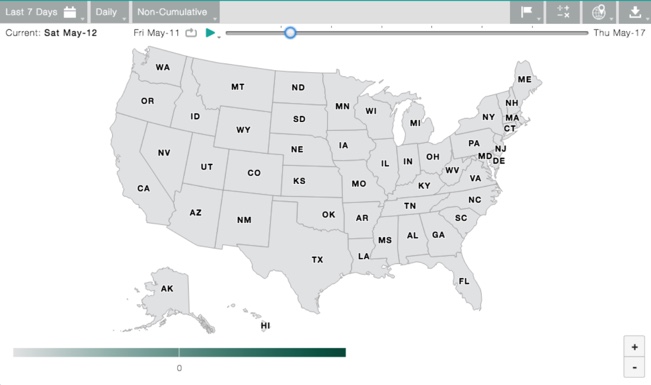Zoom in with the plus button

click(634, 347)
